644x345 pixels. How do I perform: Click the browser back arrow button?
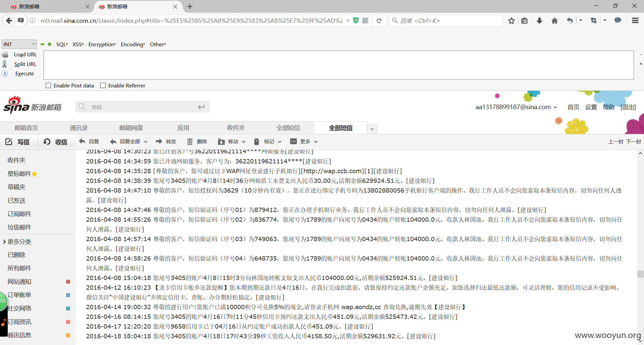click(9, 21)
